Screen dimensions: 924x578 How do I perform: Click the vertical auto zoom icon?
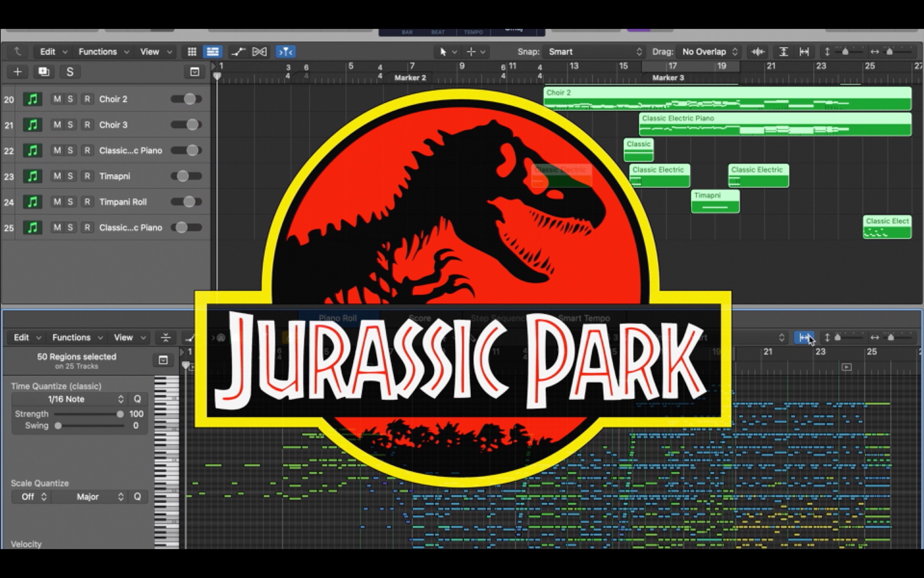(x=783, y=52)
